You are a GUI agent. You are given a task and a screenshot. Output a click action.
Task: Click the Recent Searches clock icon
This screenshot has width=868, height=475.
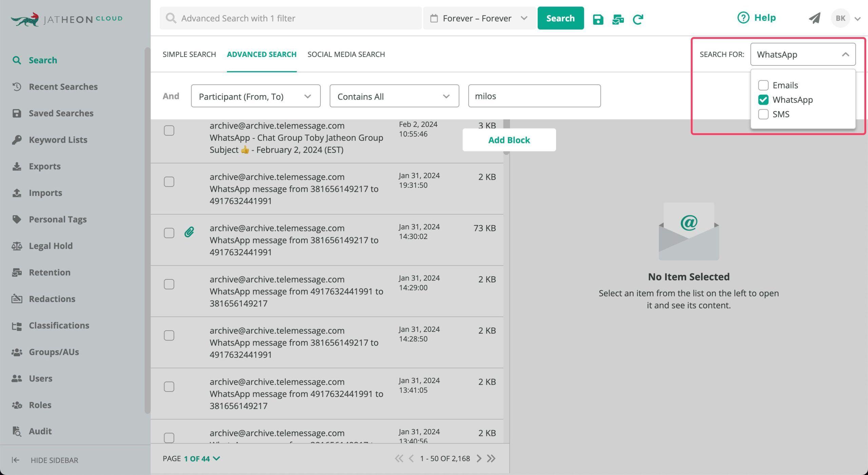pos(17,87)
